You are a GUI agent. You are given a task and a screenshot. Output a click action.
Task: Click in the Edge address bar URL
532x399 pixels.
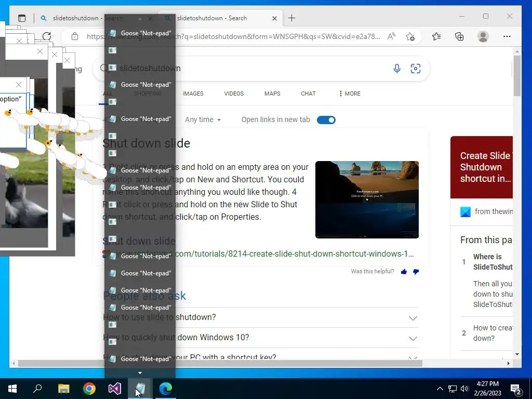233,36
